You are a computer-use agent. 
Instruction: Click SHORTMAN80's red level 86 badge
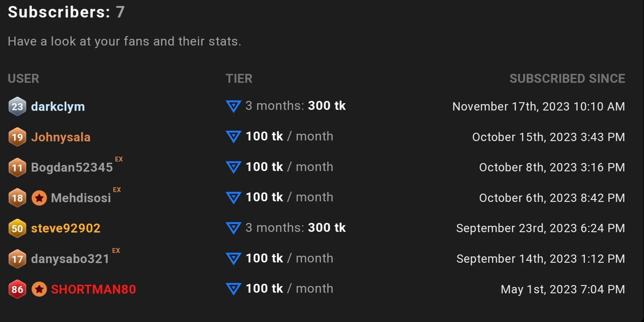[x=17, y=289]
